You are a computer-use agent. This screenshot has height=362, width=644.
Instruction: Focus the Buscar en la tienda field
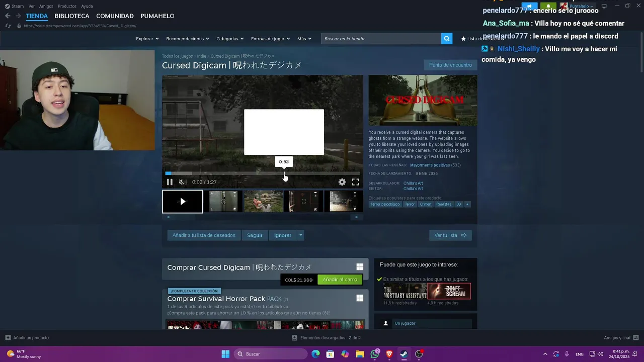point(381,39)
